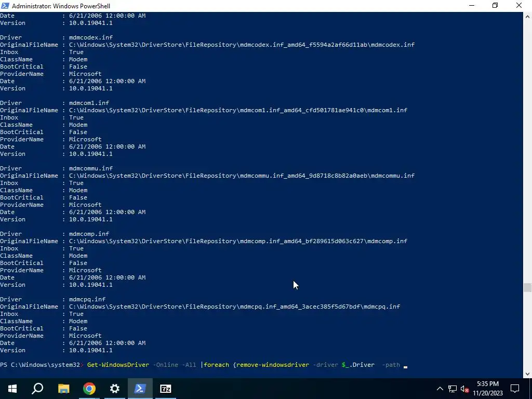Click '$_.Driver' variable in command
The image size is (532, 399).
pos(358,365)
